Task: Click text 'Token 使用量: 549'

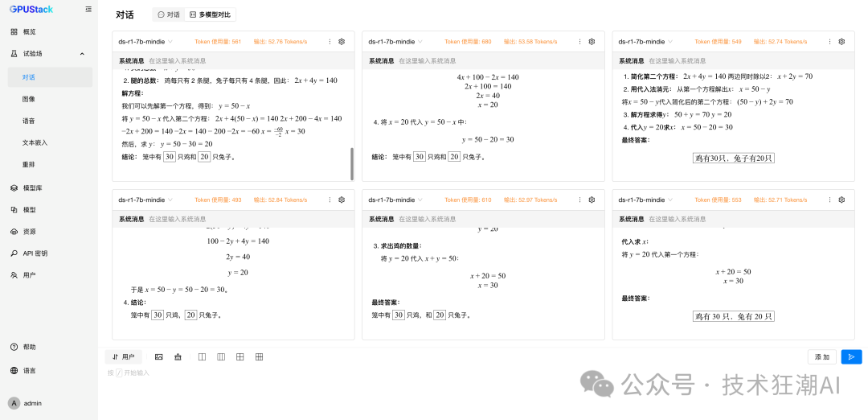Action: pyautogui.click(x=718, y=42)
